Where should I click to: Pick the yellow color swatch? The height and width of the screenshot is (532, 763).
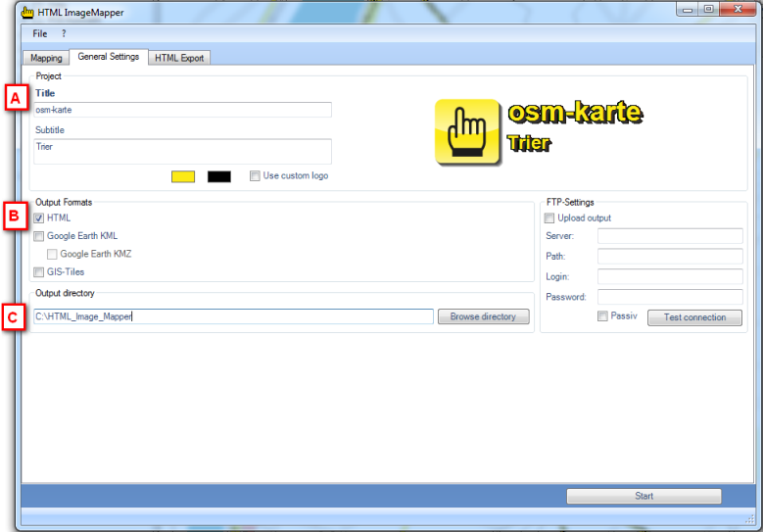pos(183,176)
